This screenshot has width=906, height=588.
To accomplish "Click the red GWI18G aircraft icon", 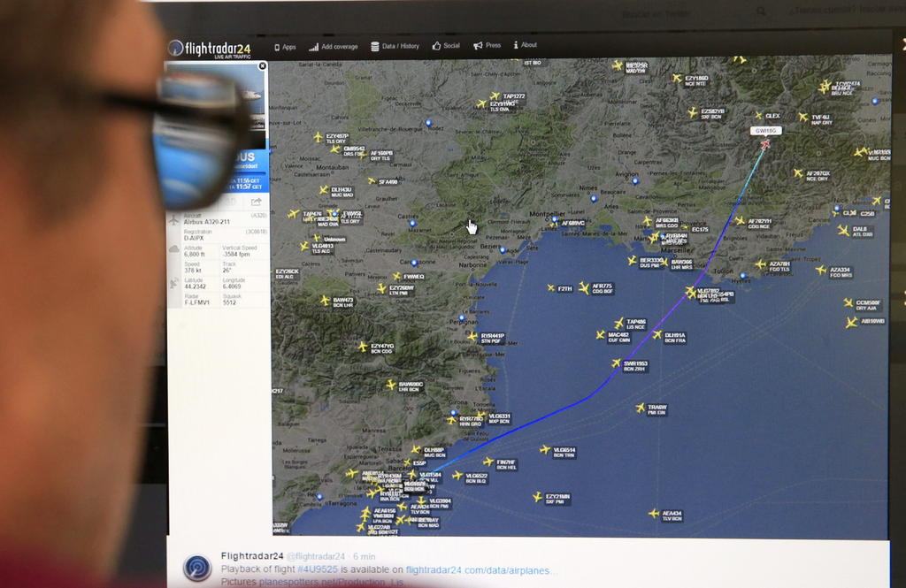I will click(765, 144).
